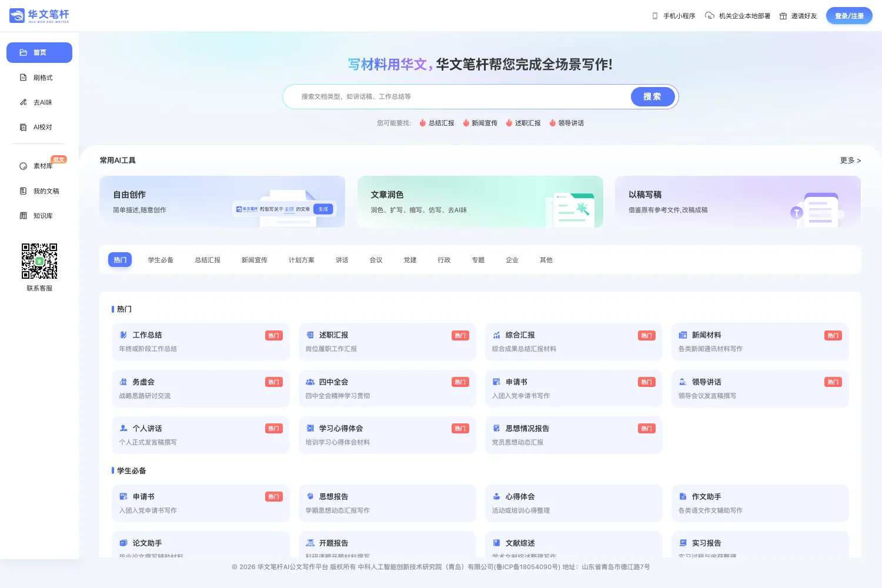Open the 首页 sidebar item
882x588 pixels.
tap(39, 52)
